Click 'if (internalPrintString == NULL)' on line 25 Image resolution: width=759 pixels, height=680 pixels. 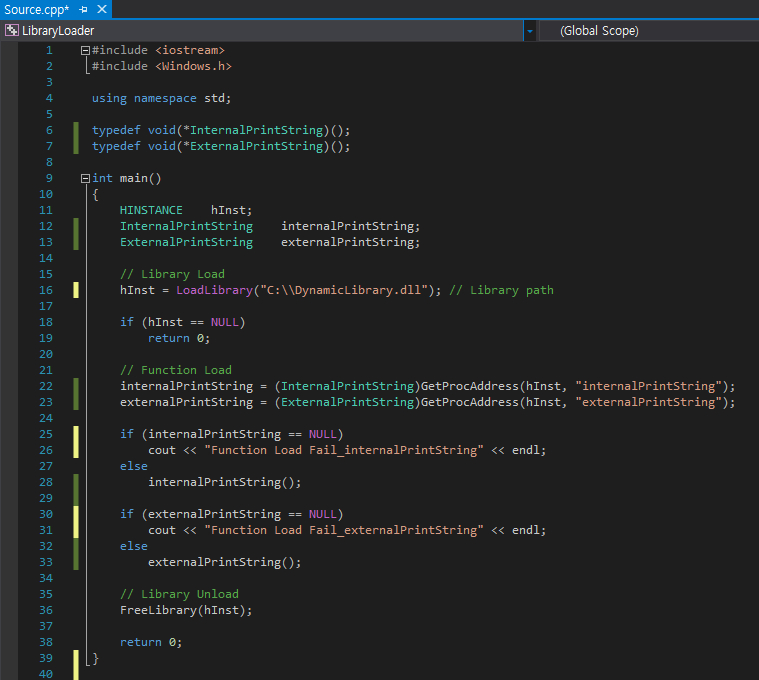click(x=231, y=434)
